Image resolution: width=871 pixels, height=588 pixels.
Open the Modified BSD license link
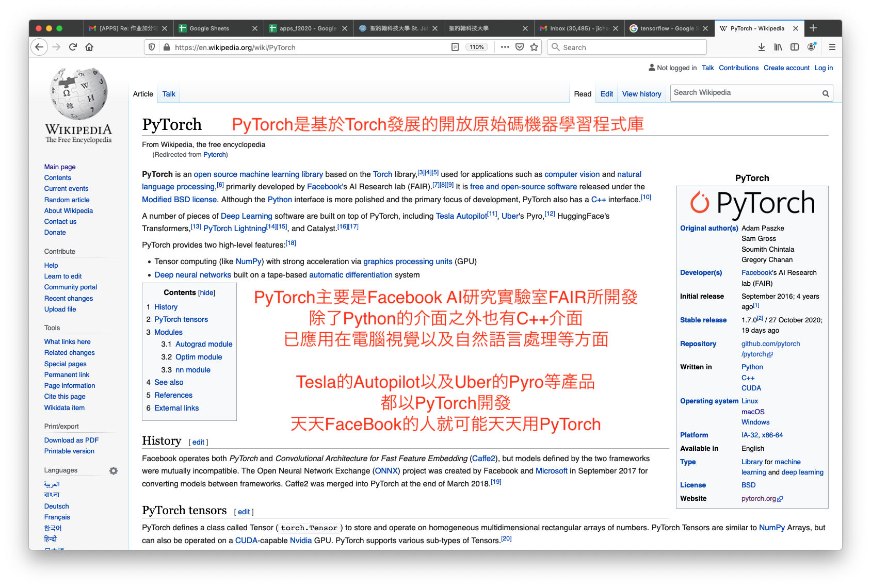tap(179, 200)
